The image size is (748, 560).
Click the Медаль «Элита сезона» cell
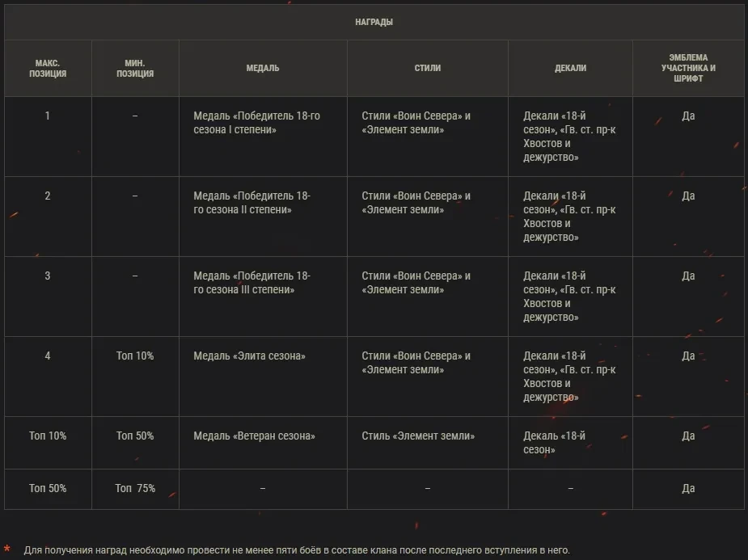coord(249,356)
